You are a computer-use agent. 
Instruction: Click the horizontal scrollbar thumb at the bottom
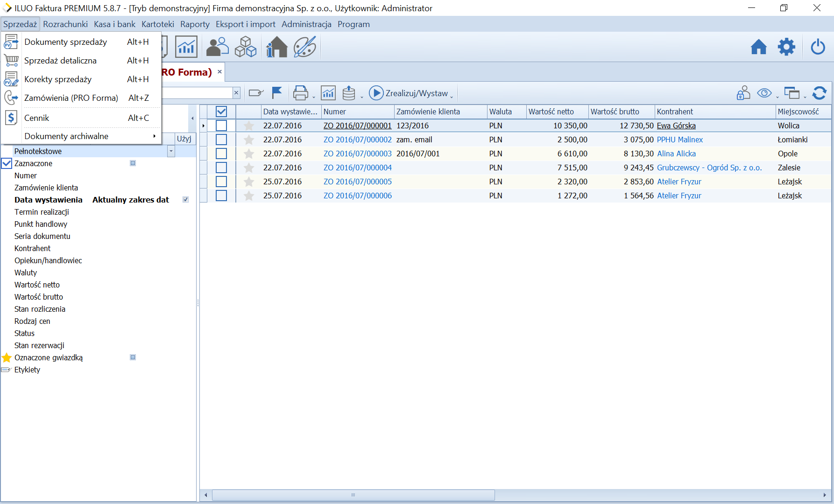353,495
